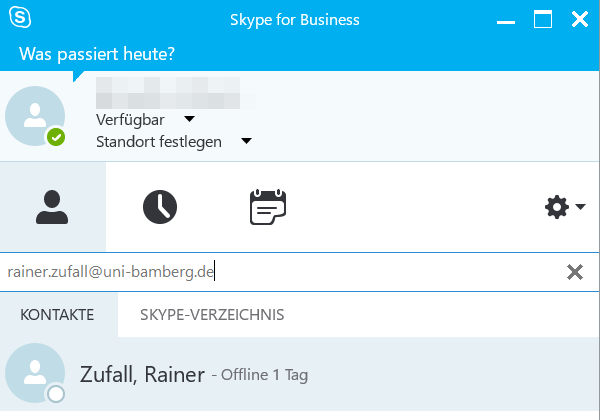Open the Contacts view person icon
The image size is (600, 420).
click(x=52, y=207)
